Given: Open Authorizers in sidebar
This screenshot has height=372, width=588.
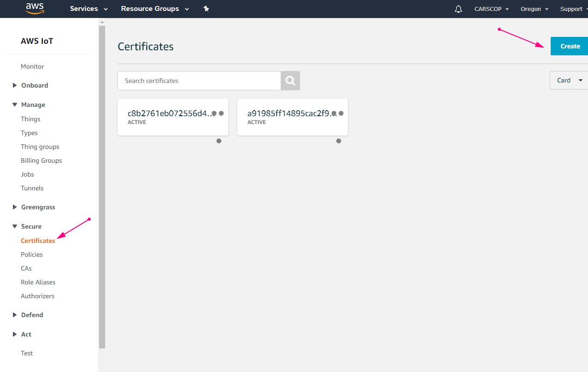Looking at the screenshot, I should point(37,296).
